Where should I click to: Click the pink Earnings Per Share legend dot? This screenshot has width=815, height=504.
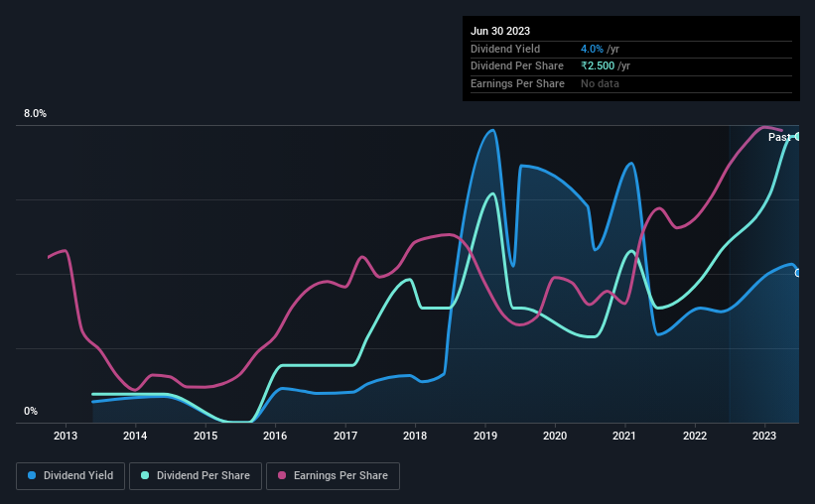[282, 475]
